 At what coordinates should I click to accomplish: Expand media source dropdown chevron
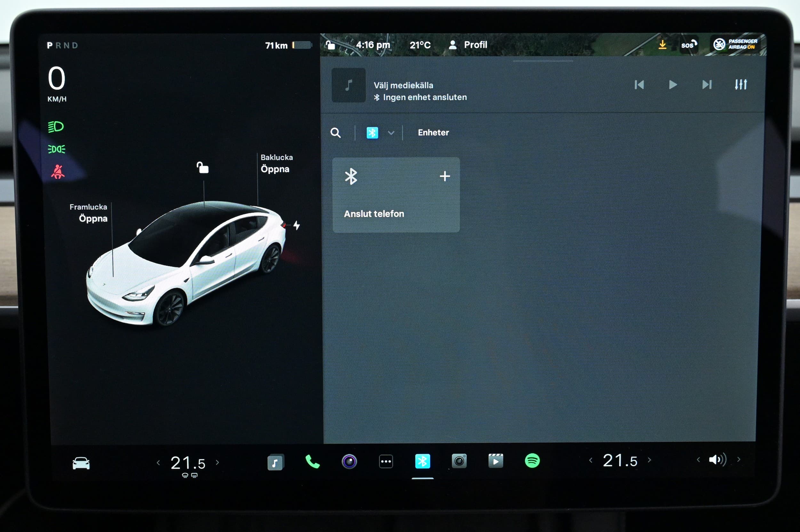click(391, 133)
